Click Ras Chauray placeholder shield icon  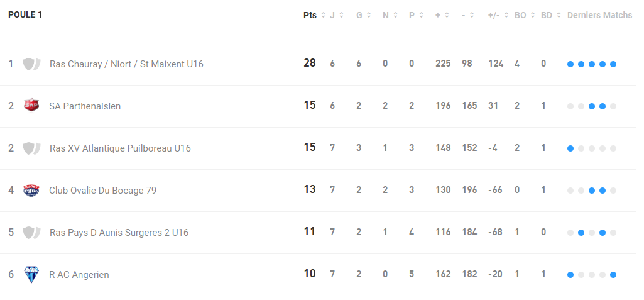(31, 64)
